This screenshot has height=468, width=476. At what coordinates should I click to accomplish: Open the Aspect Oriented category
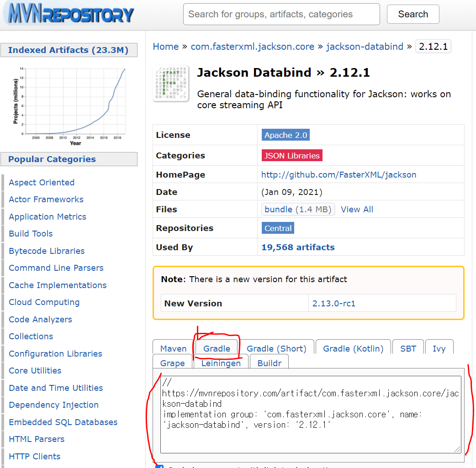42,182
